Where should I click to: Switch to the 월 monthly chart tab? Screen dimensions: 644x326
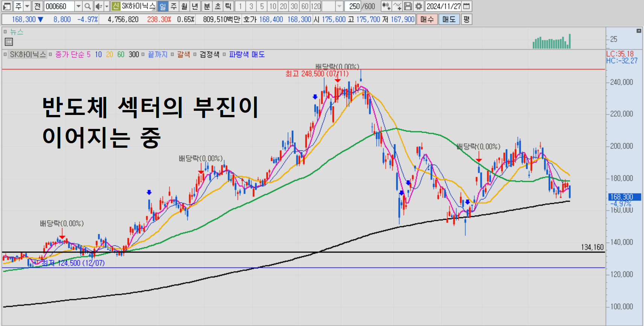[184, 6]
